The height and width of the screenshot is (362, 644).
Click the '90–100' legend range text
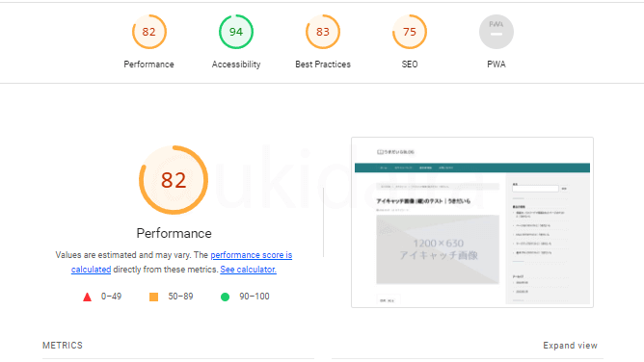pos(255,297)
